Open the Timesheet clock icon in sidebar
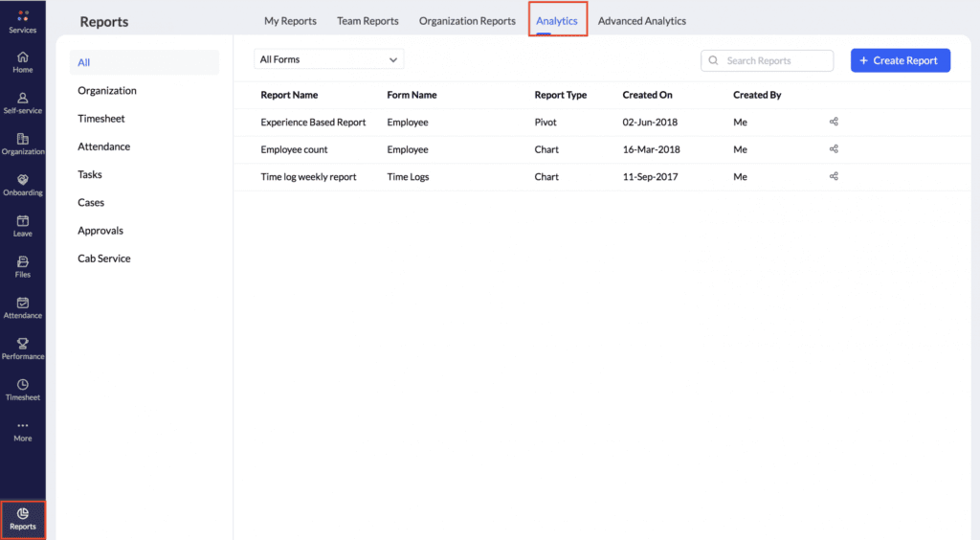 [x=23, y=385]
